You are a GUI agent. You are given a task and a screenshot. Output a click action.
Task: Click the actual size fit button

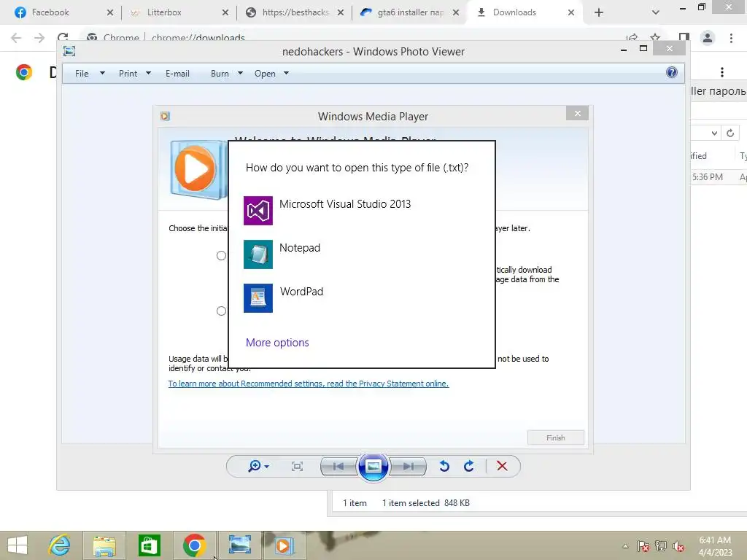pos(298,467)
